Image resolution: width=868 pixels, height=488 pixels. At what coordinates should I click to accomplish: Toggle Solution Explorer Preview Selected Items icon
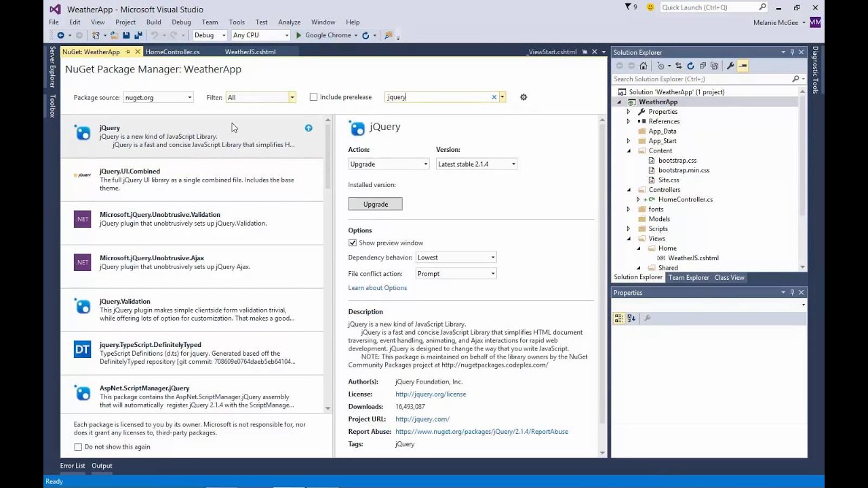click(x=743, y=66)
